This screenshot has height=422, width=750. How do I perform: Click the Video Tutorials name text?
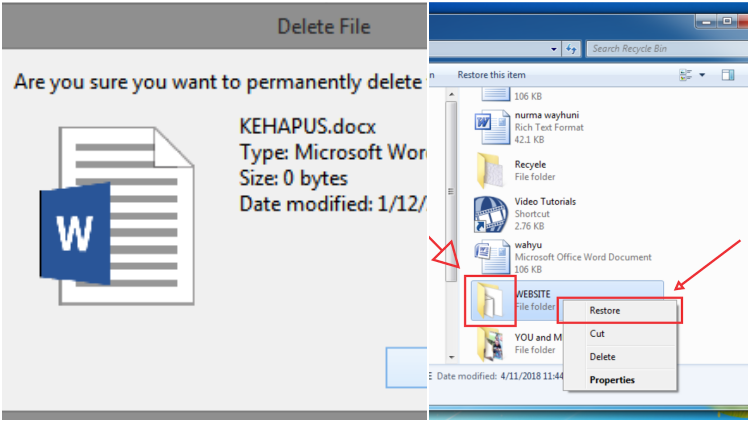pyautogui.click(x=545, y=201)
